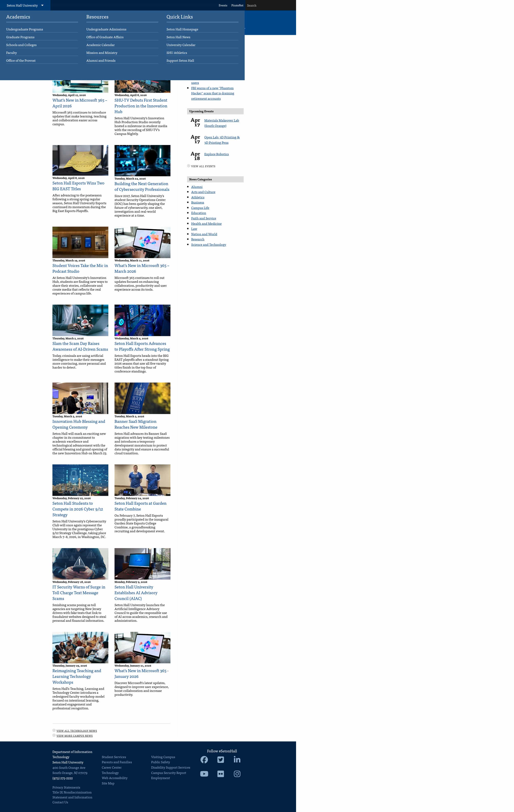Open Undergraduate Programs under Academics
Image resolution: width=514 pixels, height=812 pixels.
click(x=24, y=29)
